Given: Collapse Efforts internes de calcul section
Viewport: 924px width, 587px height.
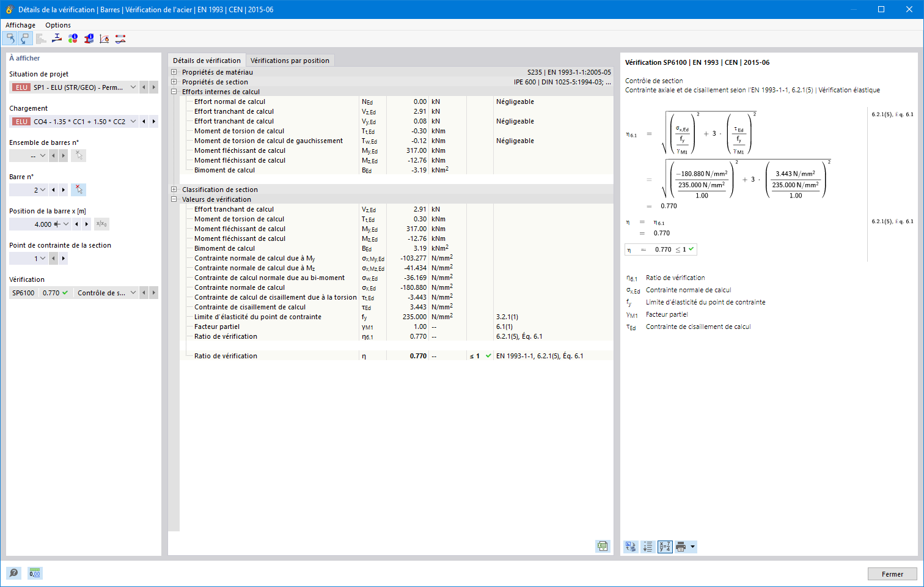Looking at the screenshot, I should tap(174, 92).
